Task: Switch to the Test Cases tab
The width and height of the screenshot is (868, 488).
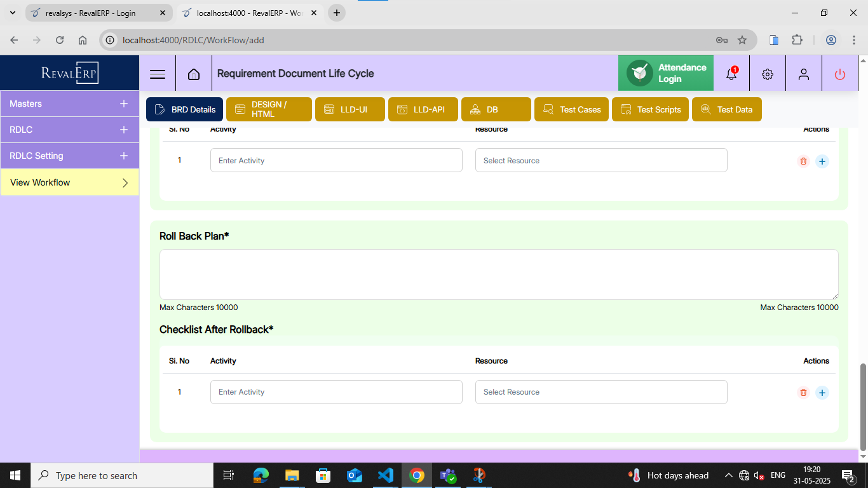Action: pyautogui.click(x=572, y=109)
